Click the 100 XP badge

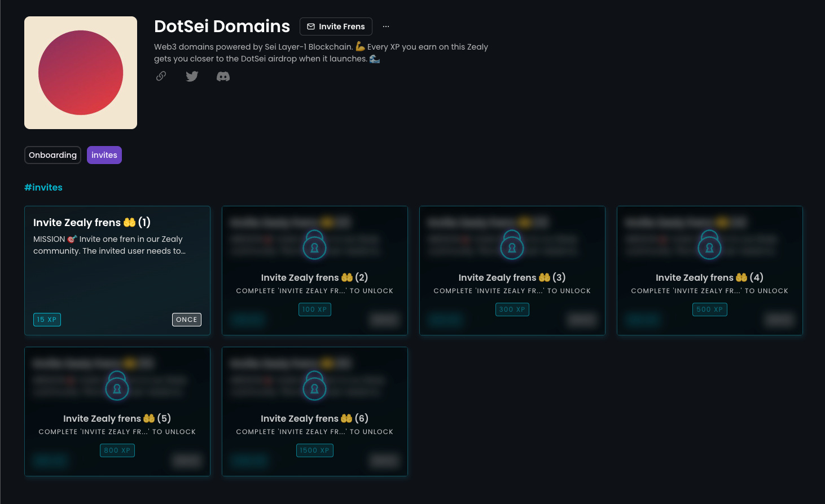click(x=315, y=310)
